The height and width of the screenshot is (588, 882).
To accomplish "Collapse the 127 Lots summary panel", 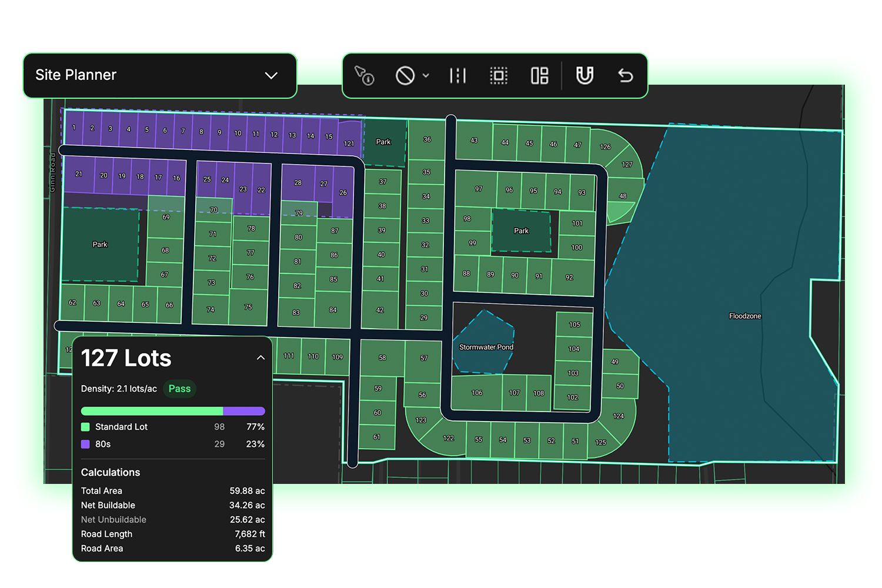I will (x=260, y=358).
